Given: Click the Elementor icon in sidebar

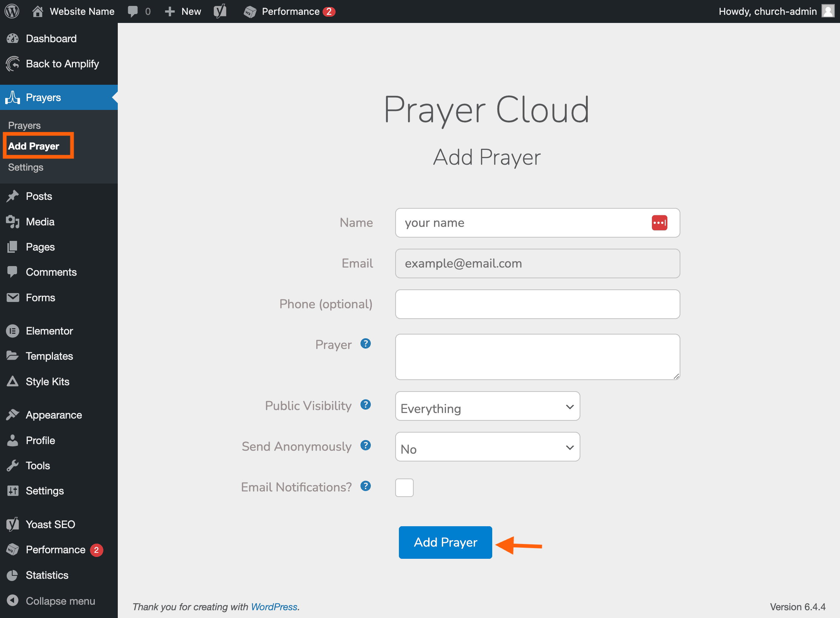Looking at the screenshot, I should pos(13,331).
